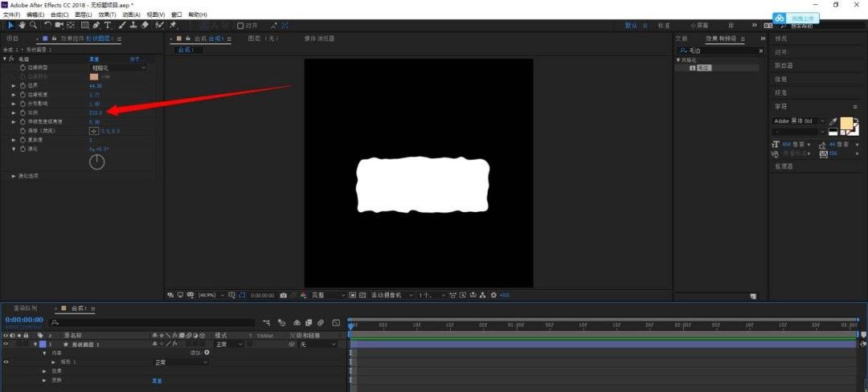Toggle visibility eye of the shape layer
Viewport: 868px width, 392px height.
(x=6, y=344)
